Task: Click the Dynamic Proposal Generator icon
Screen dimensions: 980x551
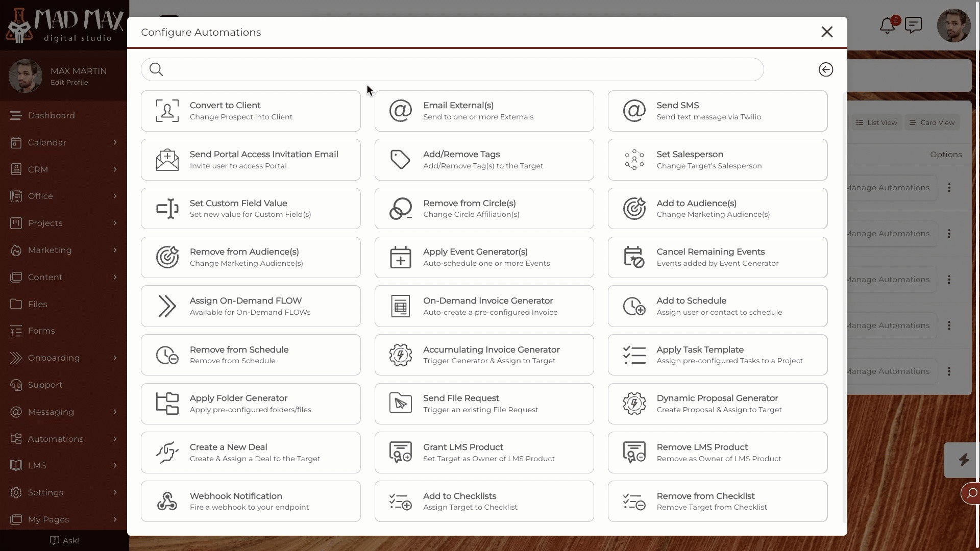Action: 634,403
